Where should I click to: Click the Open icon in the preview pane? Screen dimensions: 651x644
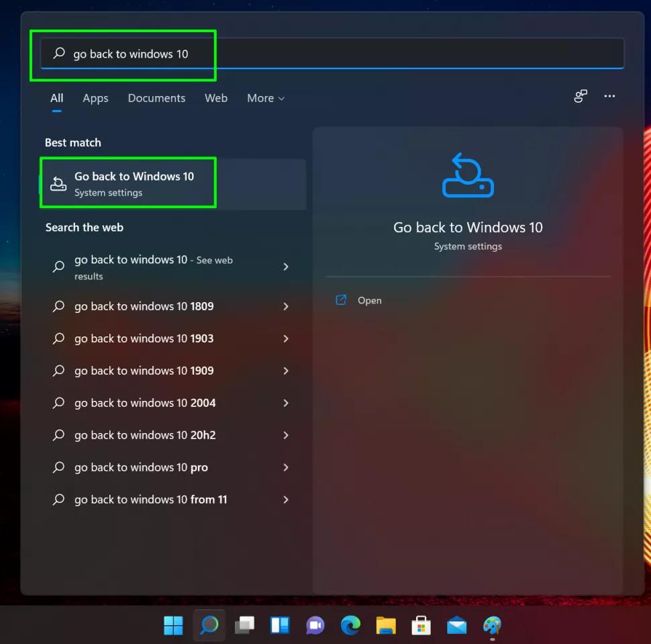click(x=341, y=300)
